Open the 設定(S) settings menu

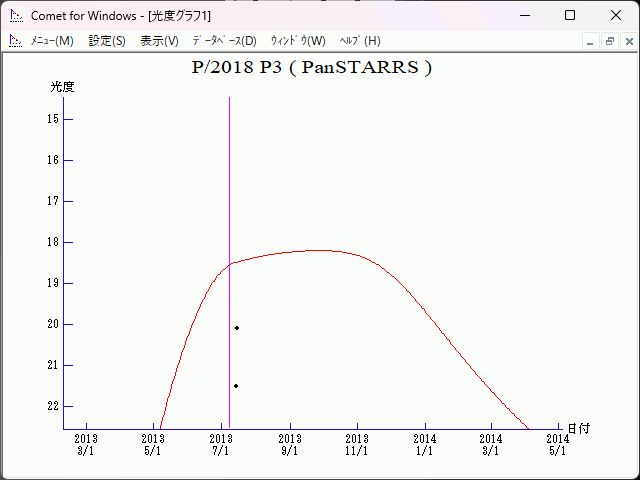point(107,41)
